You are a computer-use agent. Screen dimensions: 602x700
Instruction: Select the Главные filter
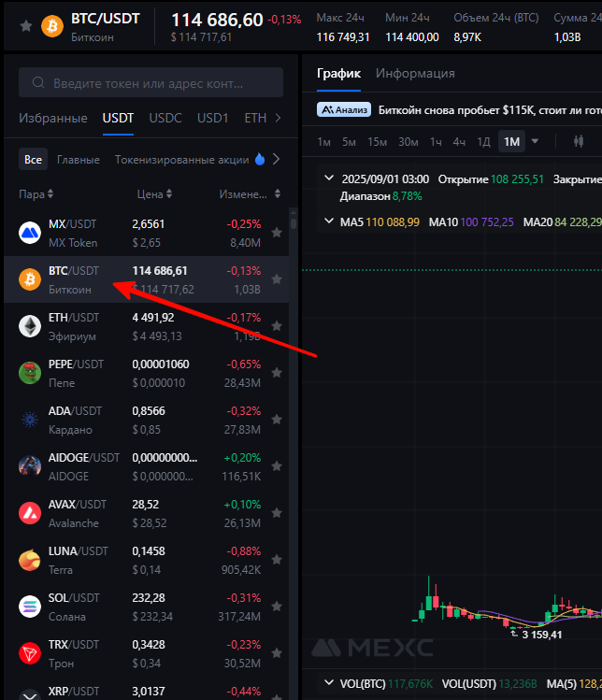coord(79,160)
